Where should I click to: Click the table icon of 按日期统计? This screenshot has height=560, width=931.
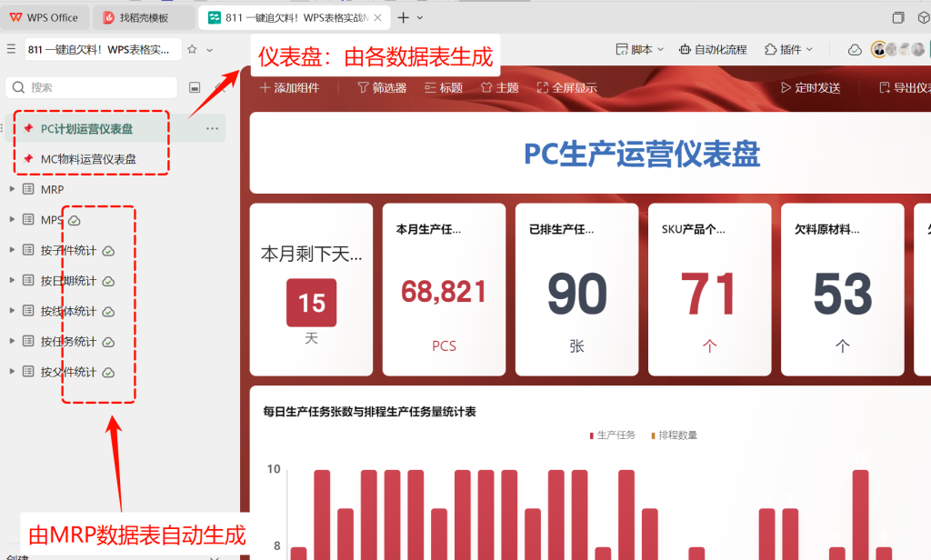point(28,280)
